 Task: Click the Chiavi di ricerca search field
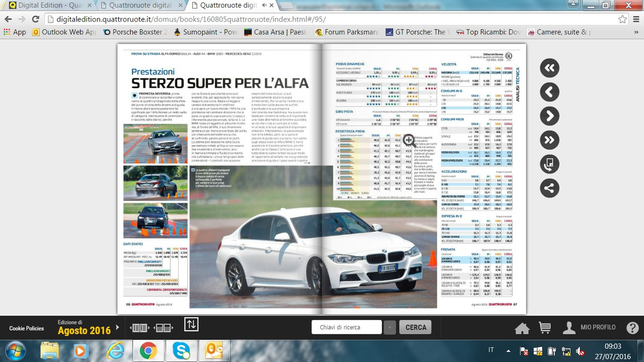(346, 327)
